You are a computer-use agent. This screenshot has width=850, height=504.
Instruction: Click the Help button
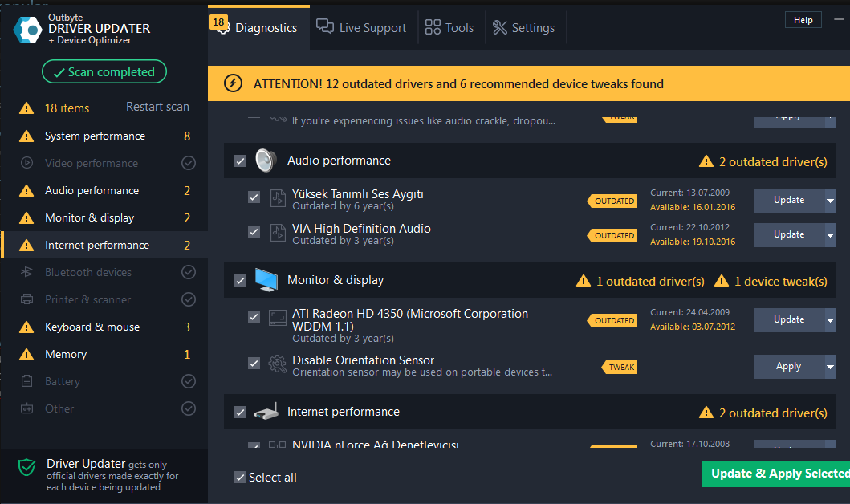[x=803, y=20]
